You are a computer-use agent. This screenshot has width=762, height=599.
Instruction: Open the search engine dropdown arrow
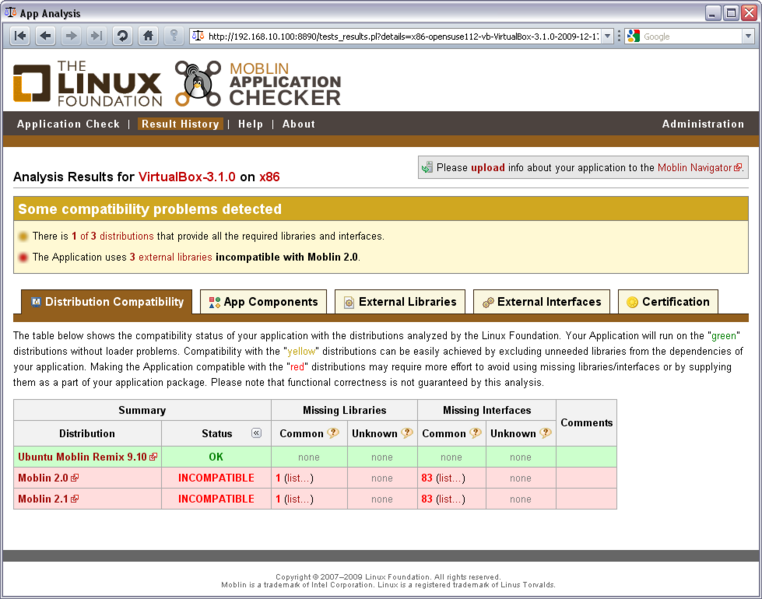pos(748,36)
